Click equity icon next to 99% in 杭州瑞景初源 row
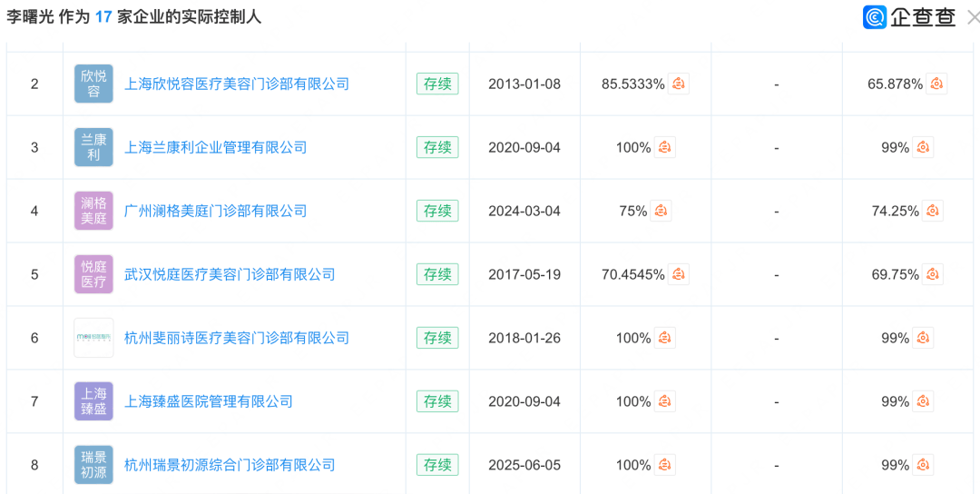Image resolution: width=980 pixels, height=494 pixels. tap(923, 465)
